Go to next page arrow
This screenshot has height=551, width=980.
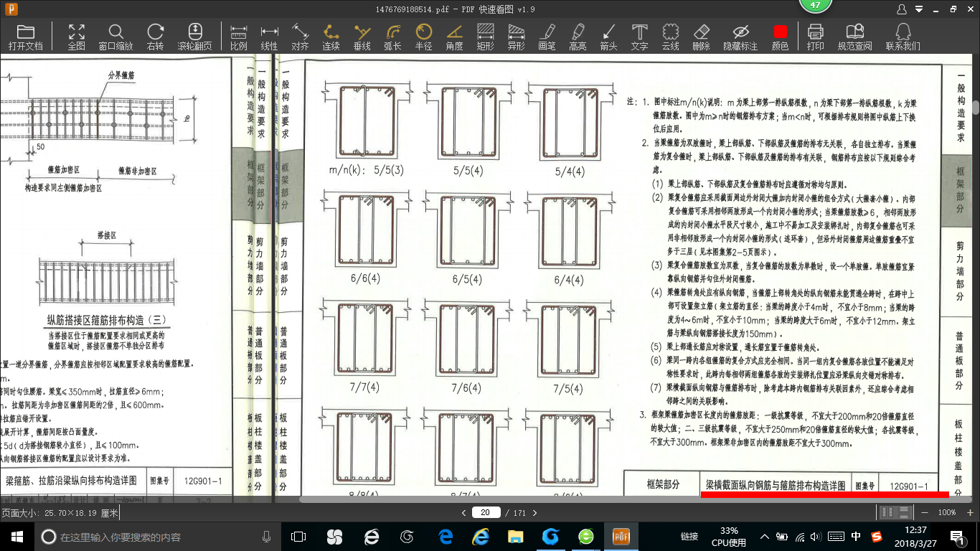534,512
